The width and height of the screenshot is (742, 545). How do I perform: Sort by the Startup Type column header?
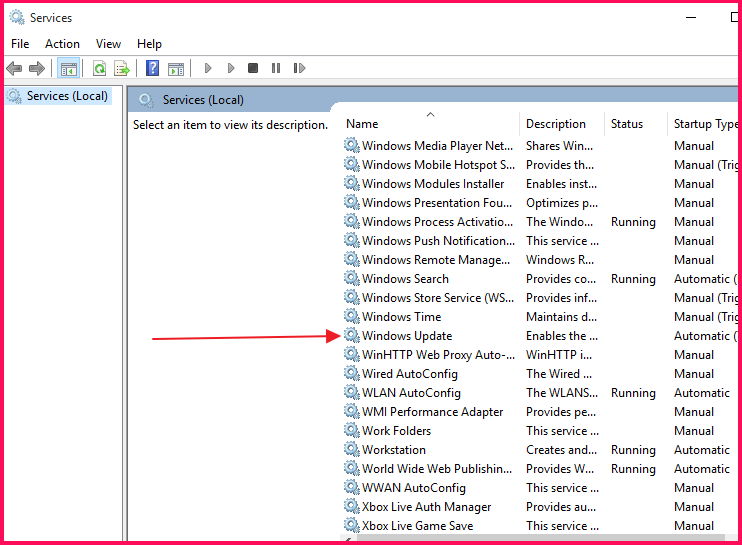(x=705, y=124)
